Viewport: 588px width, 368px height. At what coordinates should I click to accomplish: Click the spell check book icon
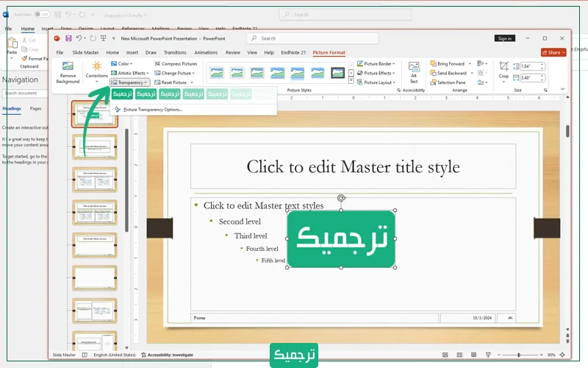[x=85, y=355]
